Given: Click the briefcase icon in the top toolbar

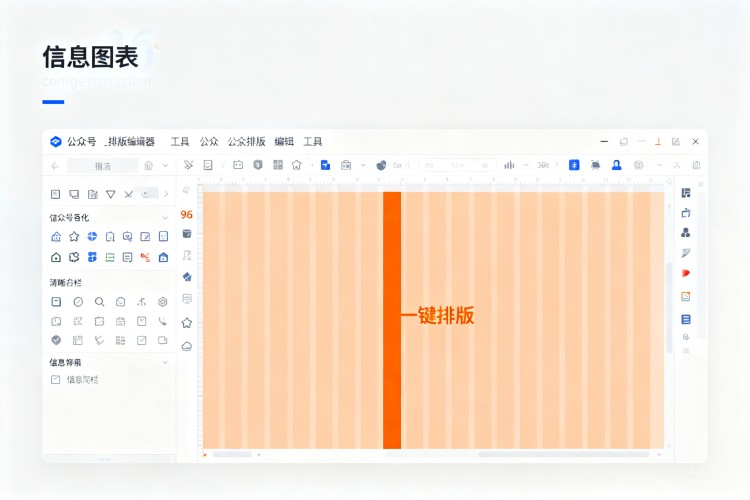Looking at the screenshot, I should [x=346, y=165].
